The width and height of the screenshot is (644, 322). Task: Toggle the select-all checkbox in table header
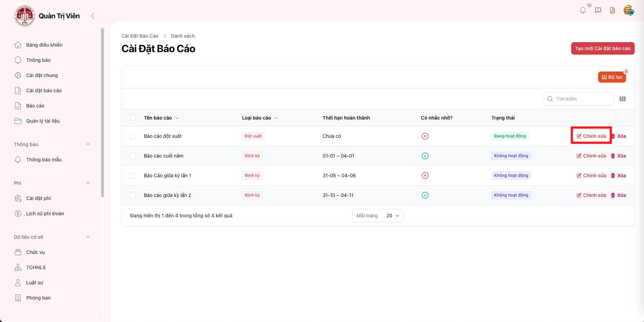[133, 118]
